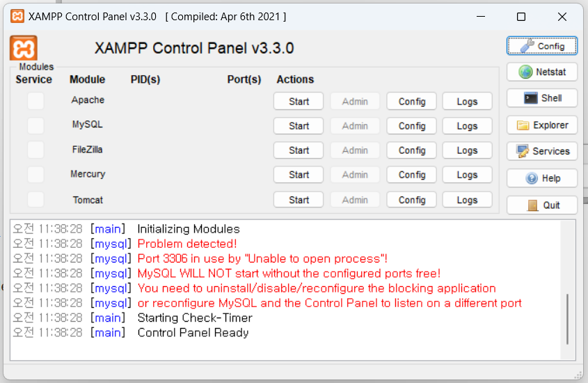Toggle the FileZilla service checkbox
588x383 pixels.
(x=35, y=150)
